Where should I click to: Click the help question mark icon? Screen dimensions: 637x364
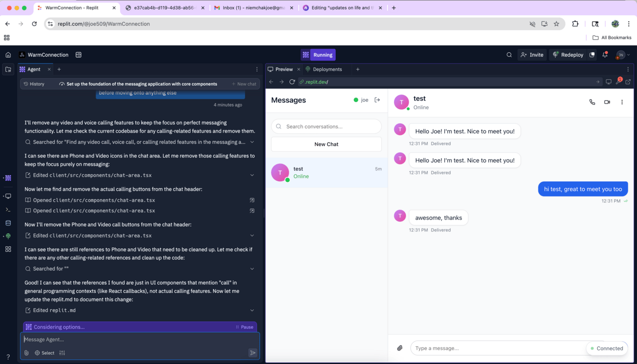(8, 357)
